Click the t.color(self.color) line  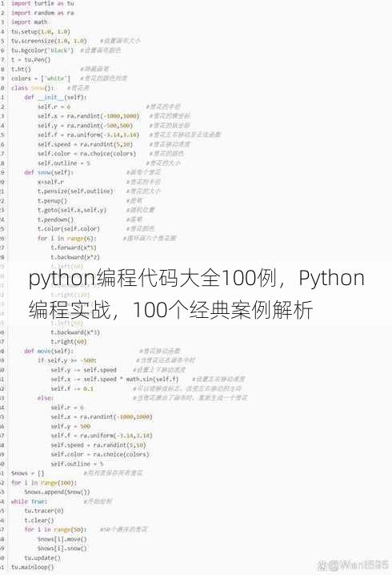click(x=69, y=229)
